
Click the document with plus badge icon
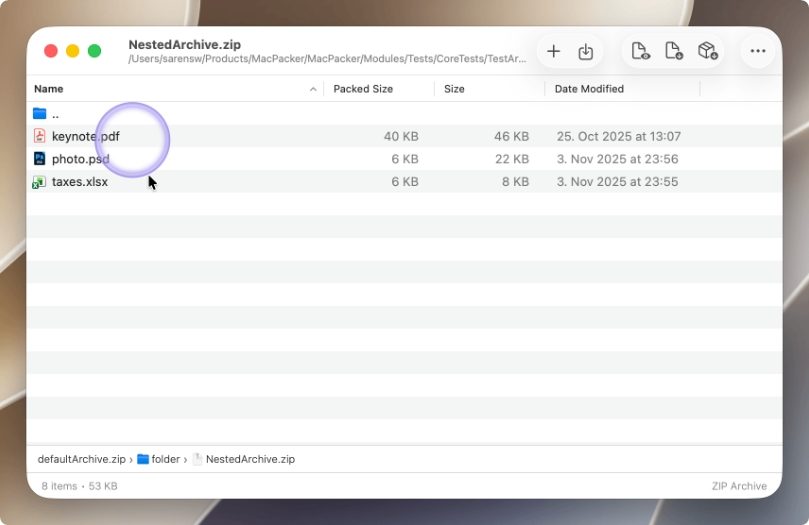[x=674, y=51]
